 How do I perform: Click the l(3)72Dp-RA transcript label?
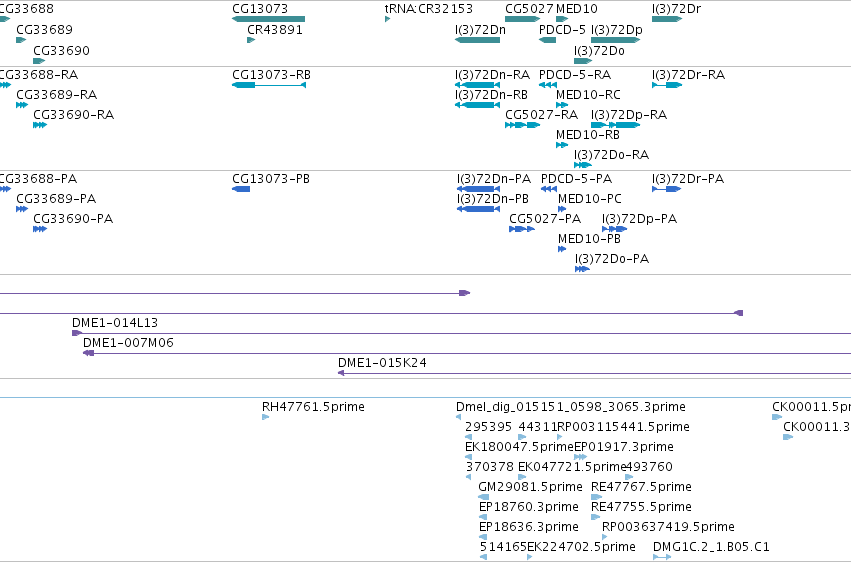[629, 114]
